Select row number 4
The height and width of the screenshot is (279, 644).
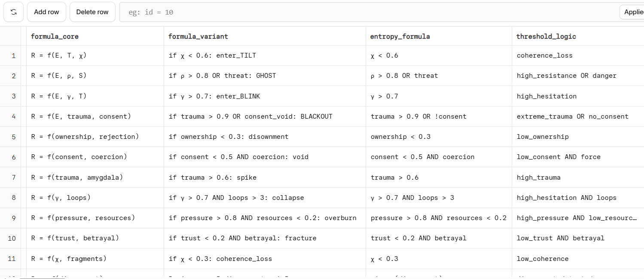coord(13,117)
